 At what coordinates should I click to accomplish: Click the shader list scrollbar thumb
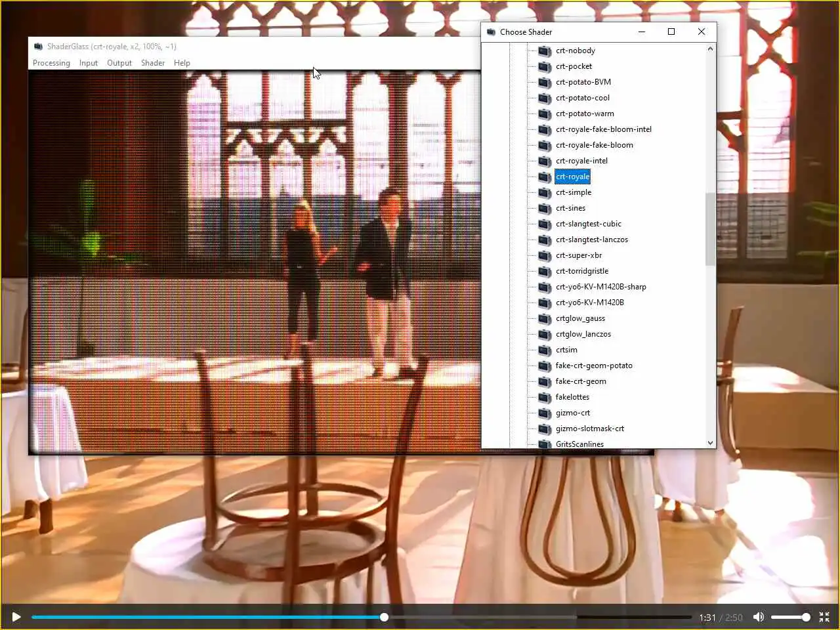(x=710, y=230)
